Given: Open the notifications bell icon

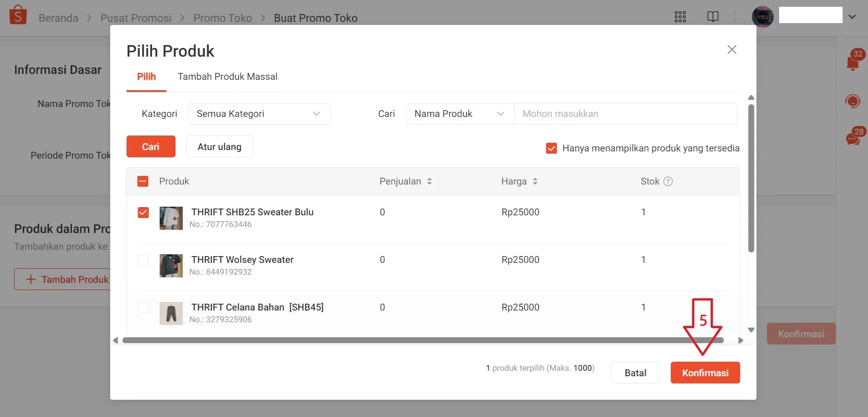Looking at the screenshot, I should pyautogui.click(x=853, y=63).
